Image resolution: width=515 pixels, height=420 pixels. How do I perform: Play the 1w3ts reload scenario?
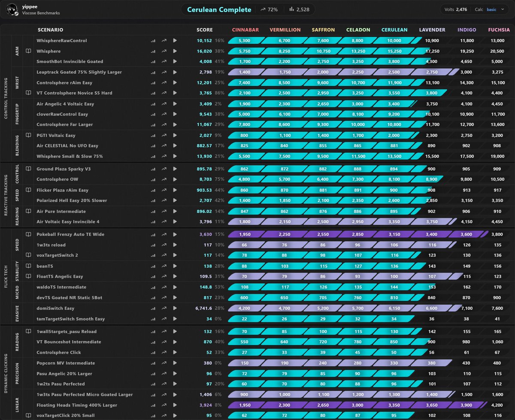tap(175, 245)
